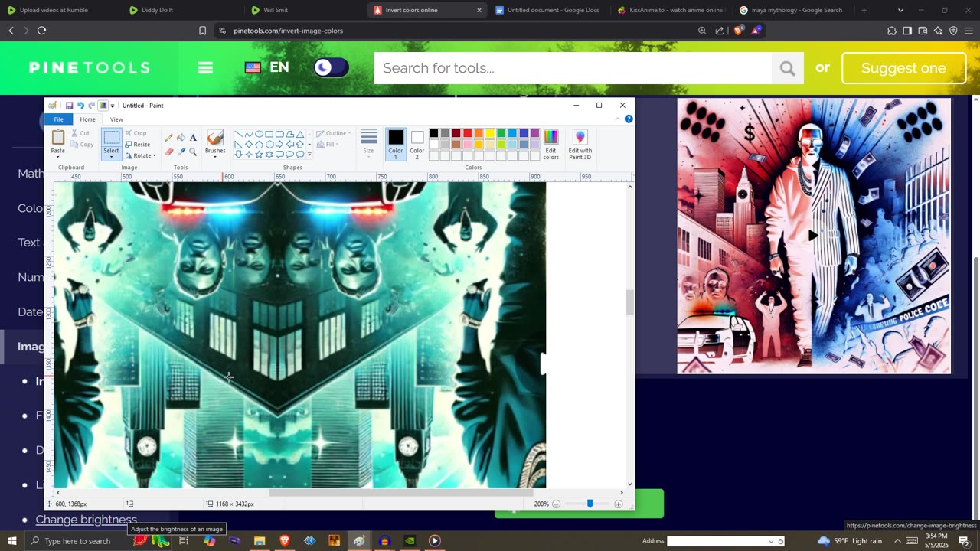This screenshot has height=551, width=980.
Task: Pick the right arrow shape
Action: pyautogui.click(x=279, y=144)
